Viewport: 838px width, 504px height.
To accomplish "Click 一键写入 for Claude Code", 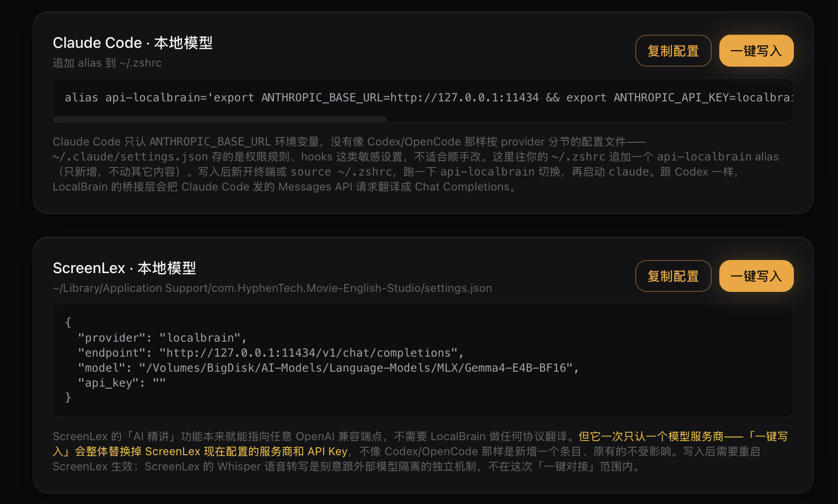I will (x=756, y=51).
